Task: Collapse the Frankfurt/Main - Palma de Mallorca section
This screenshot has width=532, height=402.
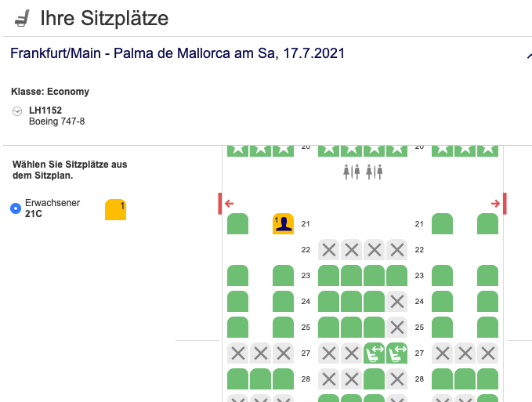Action: 529,56
